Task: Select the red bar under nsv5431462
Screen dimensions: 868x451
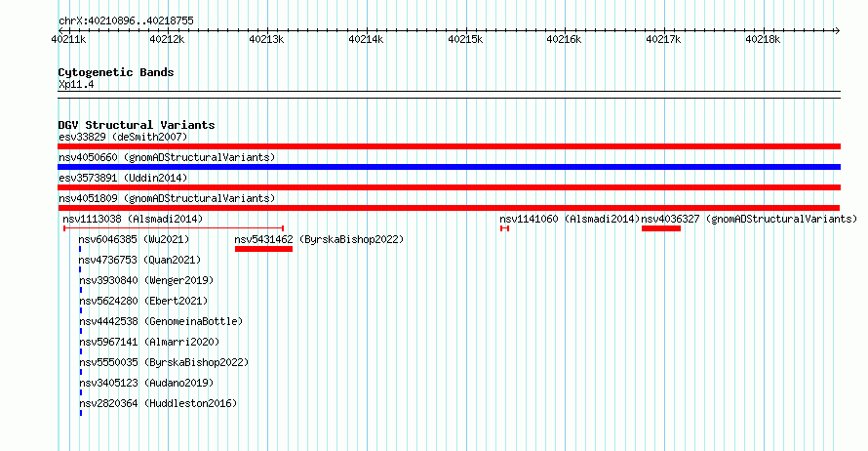Action: (263, 249)
